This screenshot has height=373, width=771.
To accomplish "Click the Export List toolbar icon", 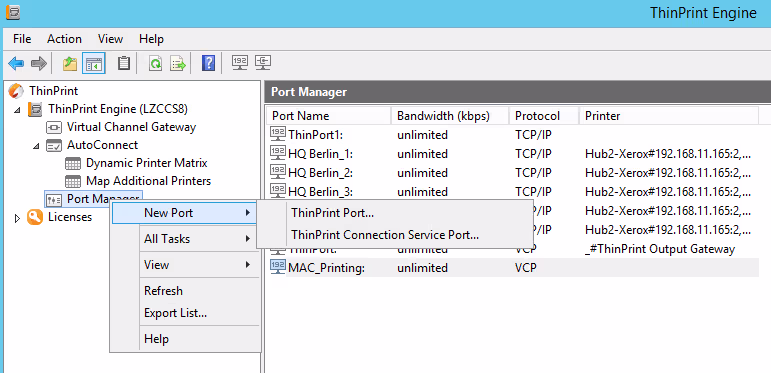I will pos(178,63).
